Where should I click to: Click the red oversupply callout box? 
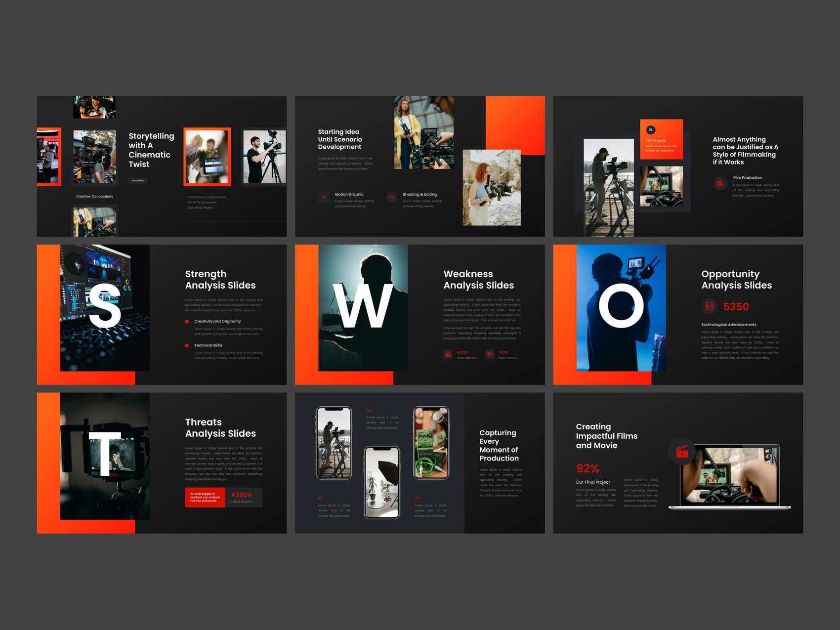(x=205, y=497)
